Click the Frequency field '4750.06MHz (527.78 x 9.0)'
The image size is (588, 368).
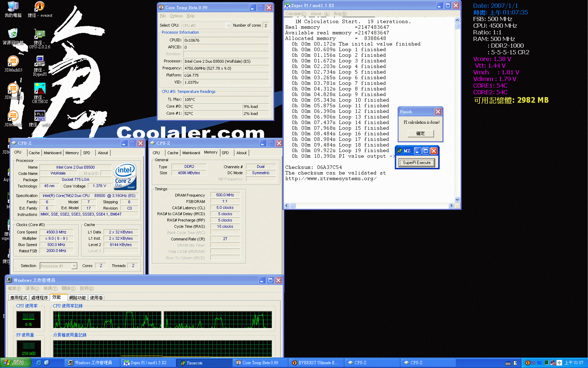click(226, 68)
